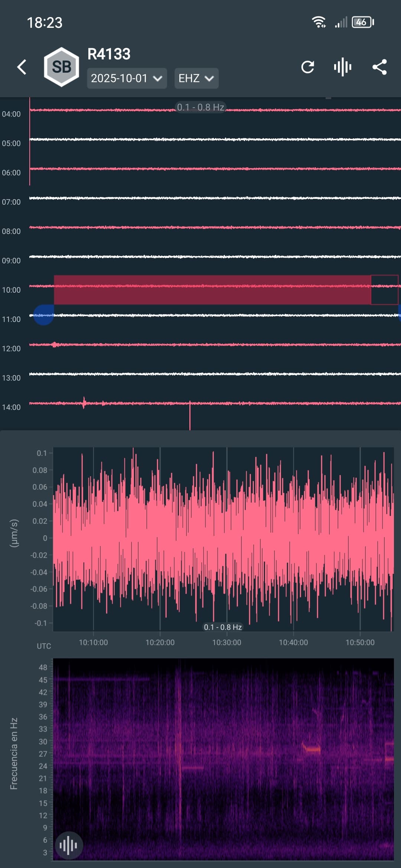
Task: Tap the round audio button on spectrogram
Action: (x=68, y=845)
